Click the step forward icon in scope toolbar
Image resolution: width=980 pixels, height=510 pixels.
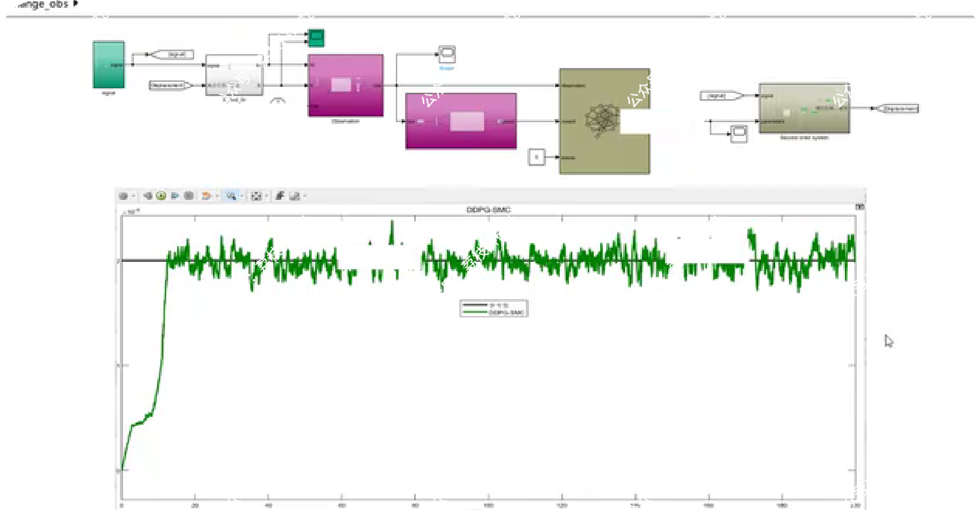[175, 196]
